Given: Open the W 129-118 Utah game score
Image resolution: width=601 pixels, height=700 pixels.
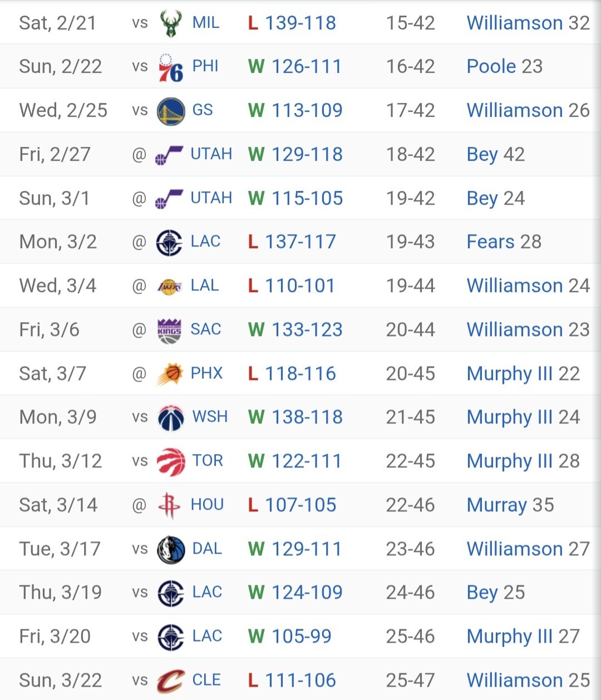Looking at the screenshot, I should [295, 154].
